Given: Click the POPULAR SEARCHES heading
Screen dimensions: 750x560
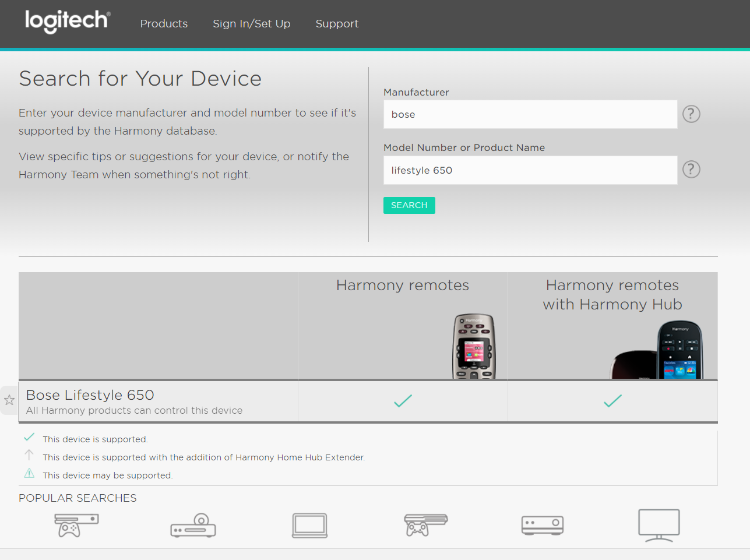Looking at the screenshot, I should click(x=78, y=498).
